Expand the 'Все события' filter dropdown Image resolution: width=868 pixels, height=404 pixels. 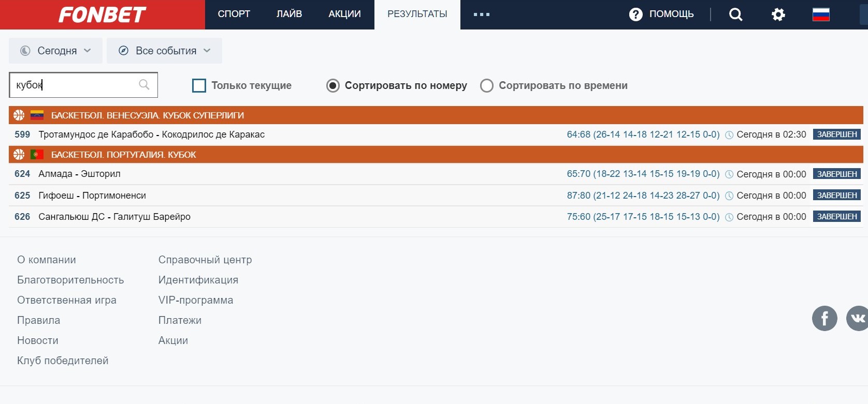164,51
